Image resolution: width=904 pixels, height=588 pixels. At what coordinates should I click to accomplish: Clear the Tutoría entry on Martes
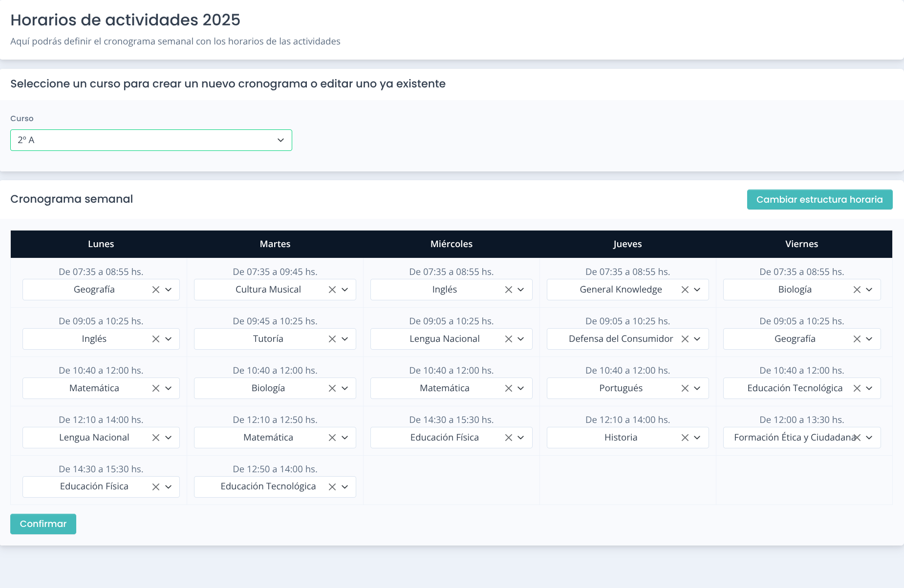[332, 338]
